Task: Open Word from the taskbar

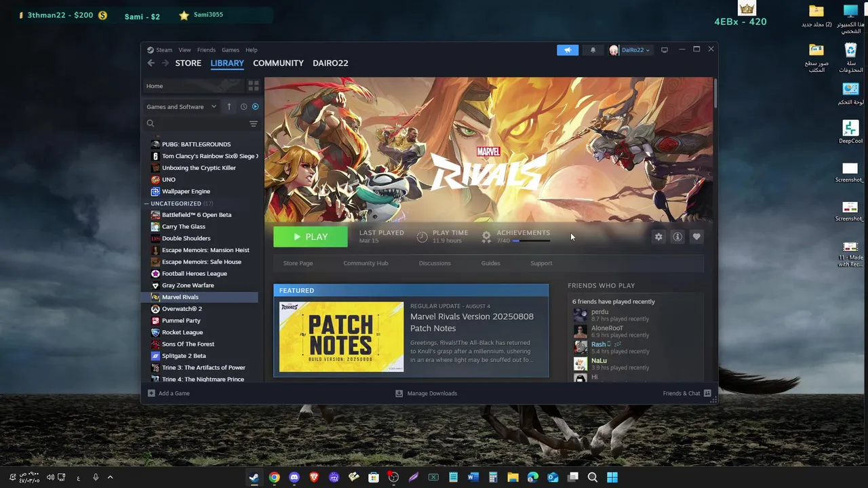Action: 473,477
